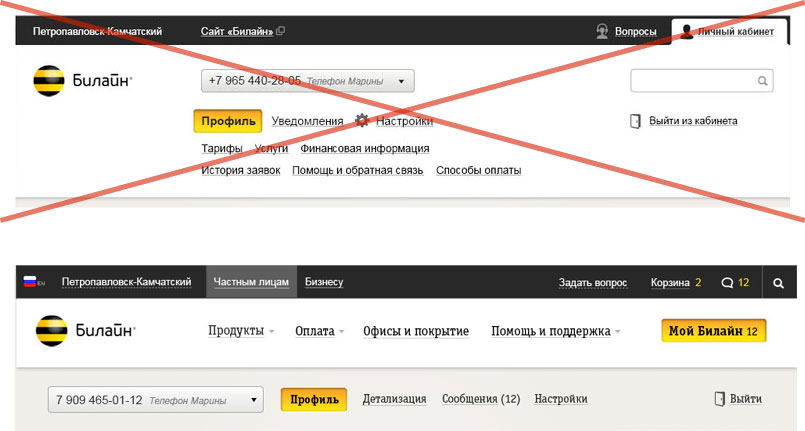Click the search input field in the upper header
The height and width of the screenshot is (431, 805).
coord(693,81)
